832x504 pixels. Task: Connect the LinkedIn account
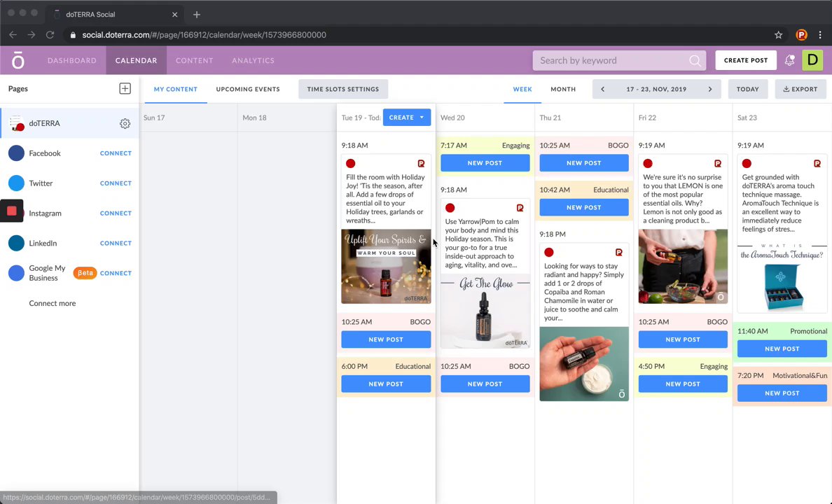(116, 243)
